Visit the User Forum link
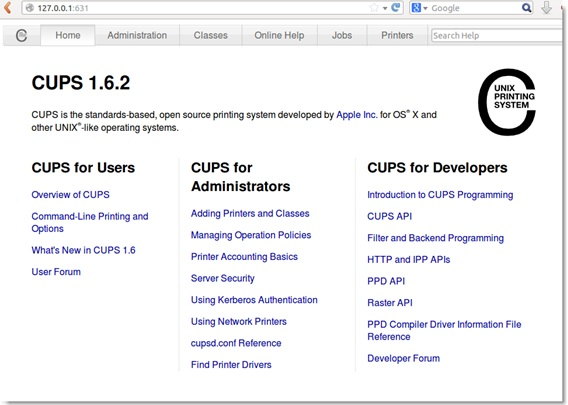The image size is (568, 405). point(56,272)
